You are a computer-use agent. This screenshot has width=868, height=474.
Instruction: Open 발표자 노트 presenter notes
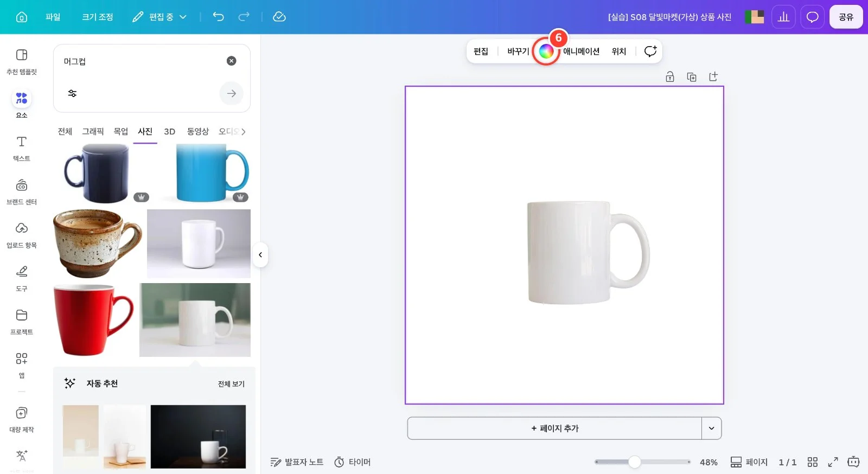point(297,462)
